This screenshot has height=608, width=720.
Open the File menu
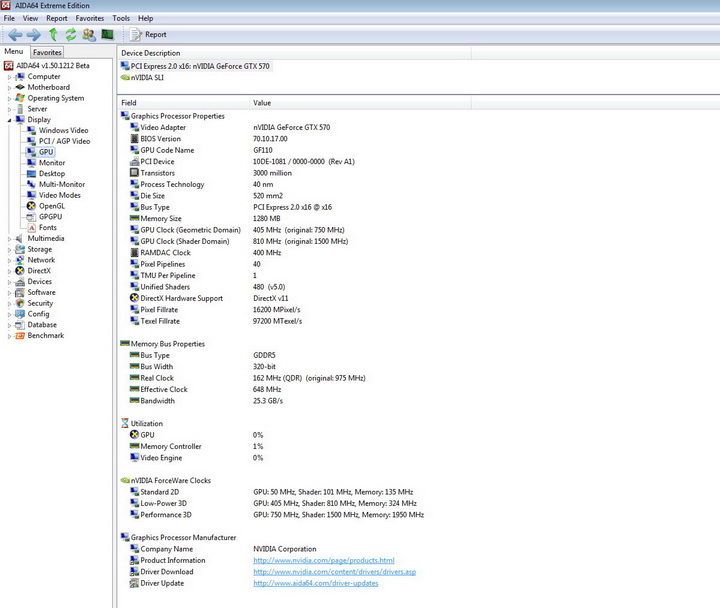9,18
